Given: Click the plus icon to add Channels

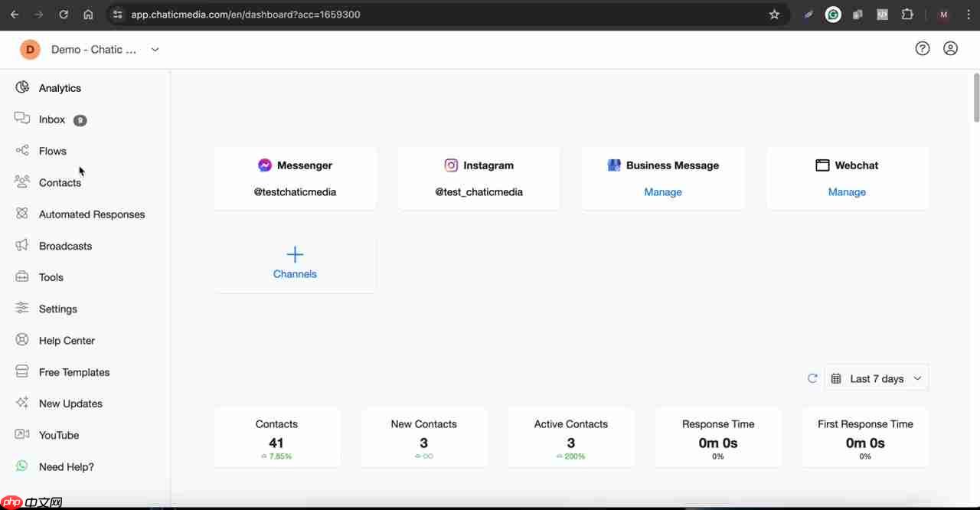Looking at the screenshot, I should [x=295, y=255].
